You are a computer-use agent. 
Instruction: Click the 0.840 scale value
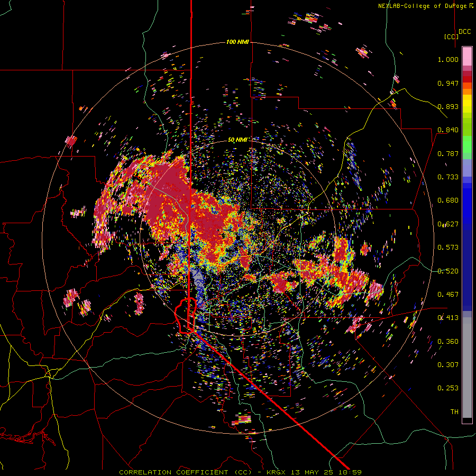pos(448,130)
